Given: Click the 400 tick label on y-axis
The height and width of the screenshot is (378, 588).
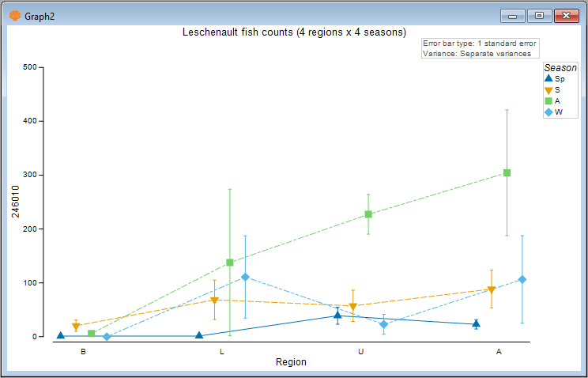Looking at the screenshot, I should click(30, 121).
